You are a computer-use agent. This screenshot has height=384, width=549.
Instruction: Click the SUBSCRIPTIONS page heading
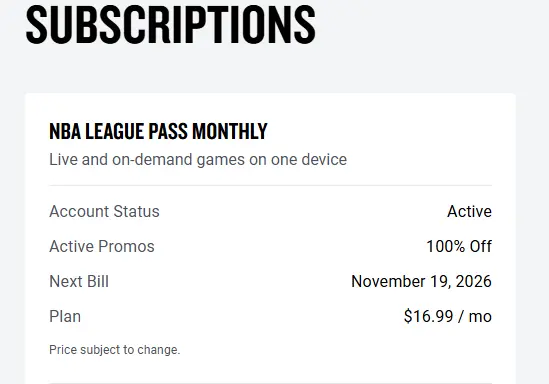[171, 24]
